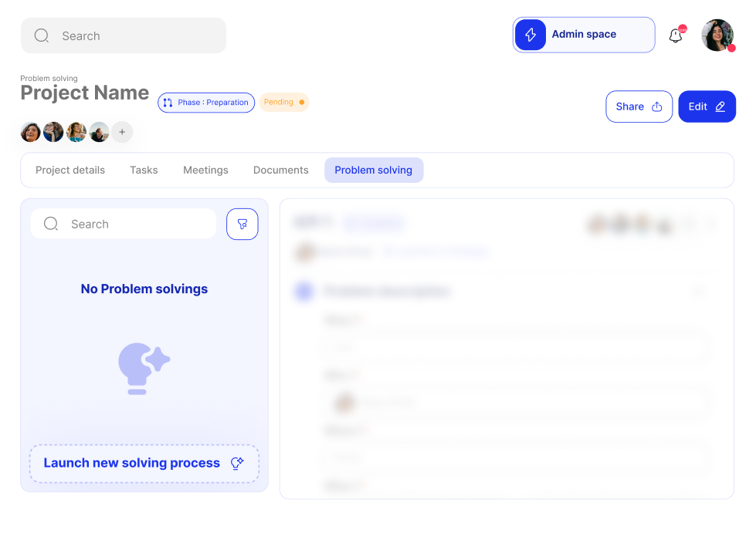Open the Tasks tab

pyautogui.click(x=144, y=170)
